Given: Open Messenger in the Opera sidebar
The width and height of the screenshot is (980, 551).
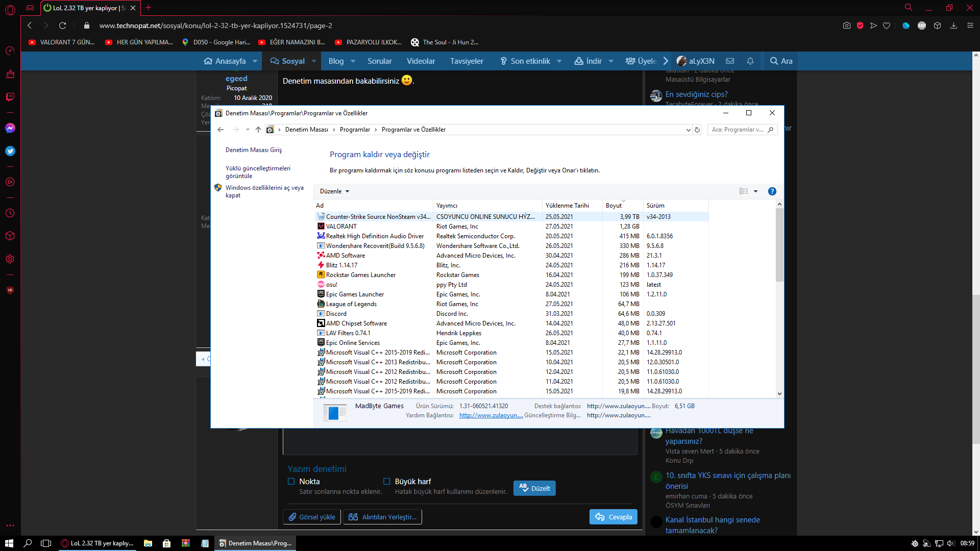Looking at the screenshot, I should point(10,128).
